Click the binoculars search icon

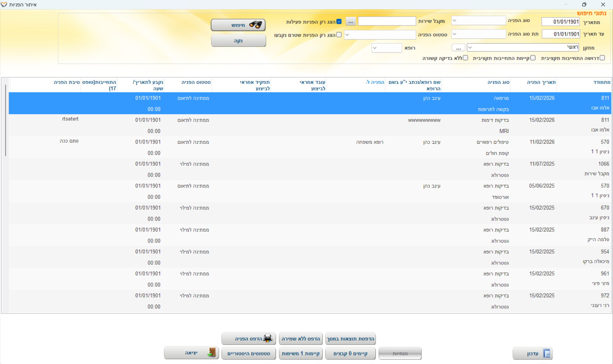click(x=255, y=25)
